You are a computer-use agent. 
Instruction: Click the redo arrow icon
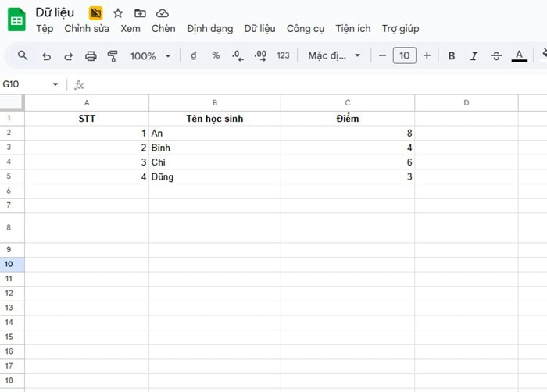pos(69,56)
